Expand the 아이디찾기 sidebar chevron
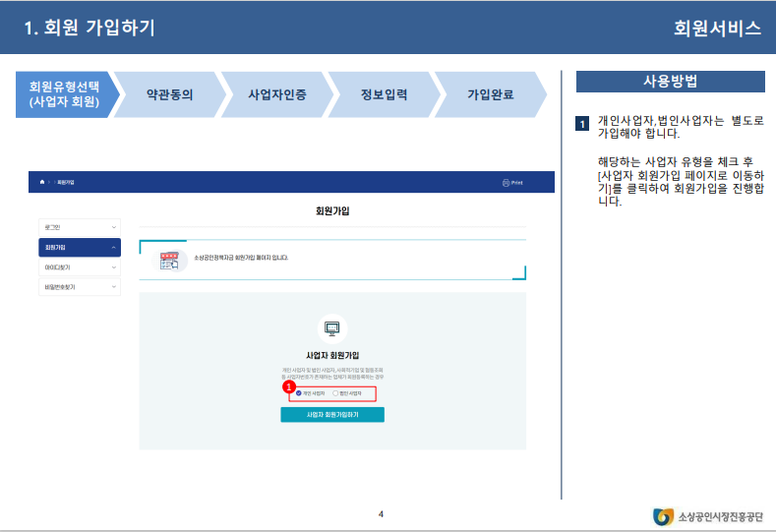The width and height of the screenshot is (776, 532). coord(114,267)
